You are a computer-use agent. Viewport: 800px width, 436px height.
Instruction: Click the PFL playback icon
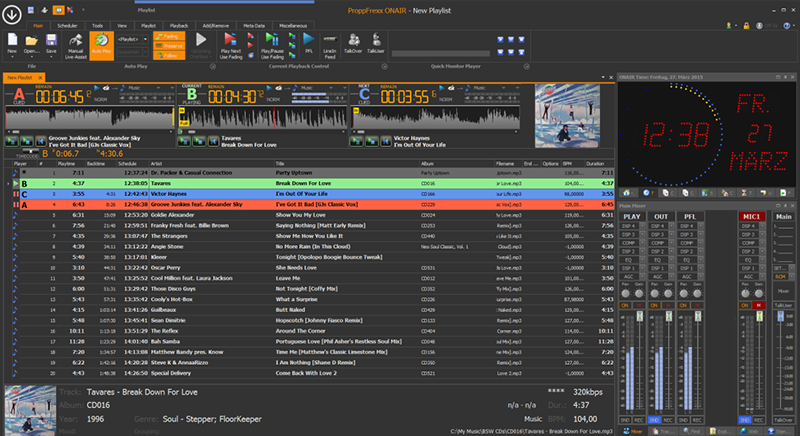point(308,38)
